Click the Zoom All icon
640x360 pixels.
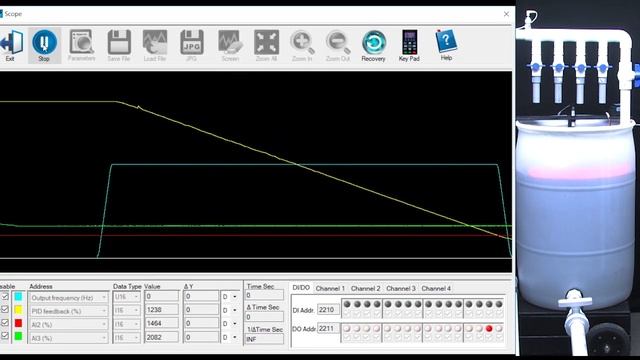[x=266, y=46]
